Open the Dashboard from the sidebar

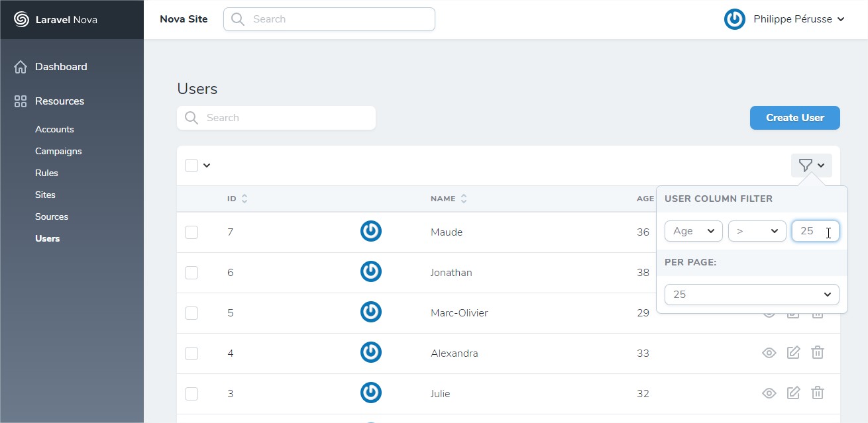(x=61, y=67)
